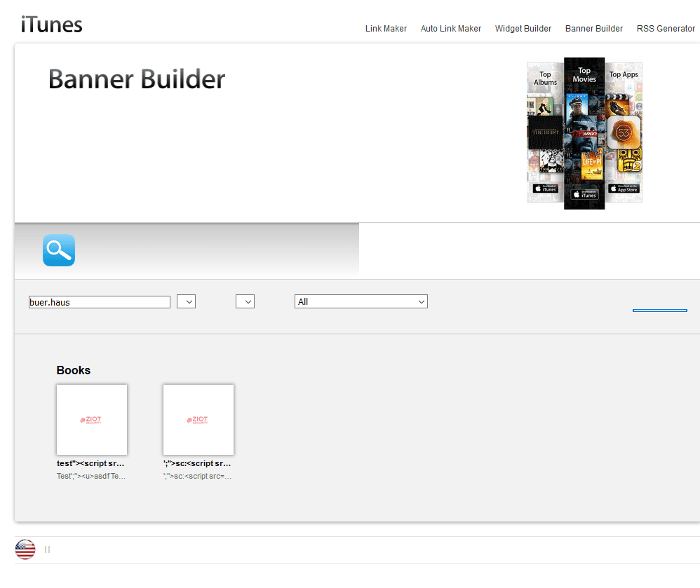Click the Banner Builder navigation link
The width and height of the screenshot is (700, 588).
pyautogui.click(x=594, y=29)
